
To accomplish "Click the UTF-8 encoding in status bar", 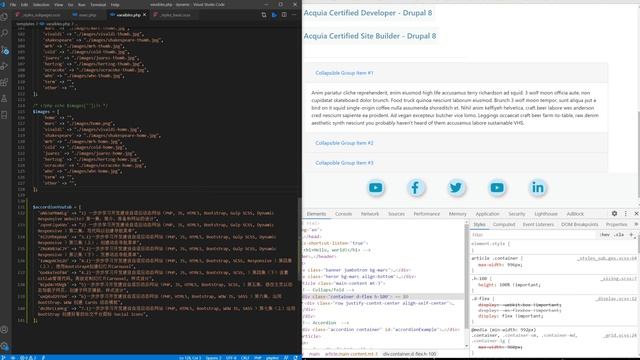I will [231, 358].
